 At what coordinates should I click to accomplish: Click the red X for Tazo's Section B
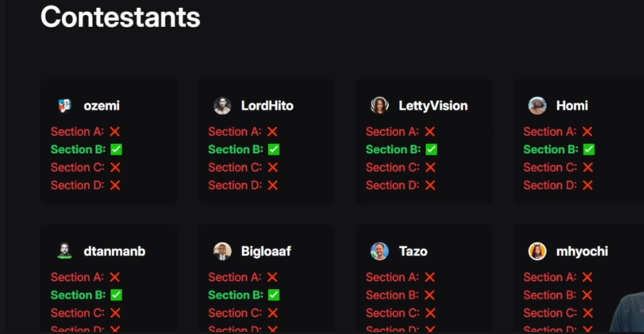point(430,295)
